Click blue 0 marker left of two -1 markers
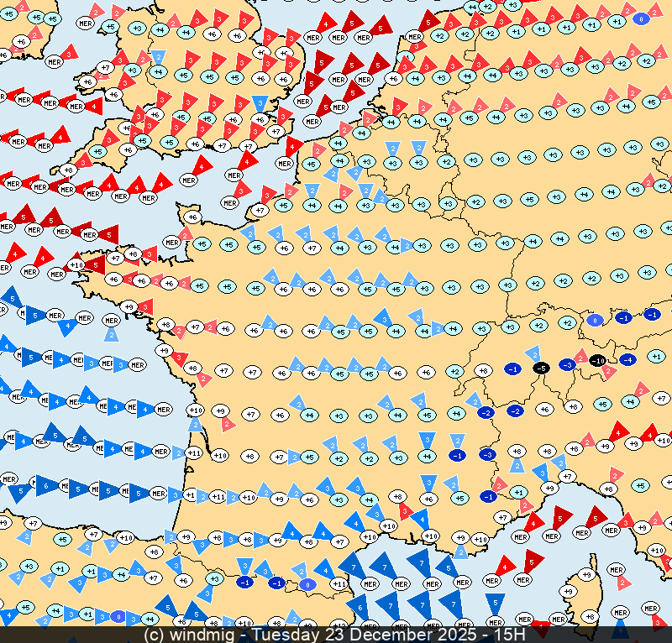The image size is (672, 643). (596, 320)
